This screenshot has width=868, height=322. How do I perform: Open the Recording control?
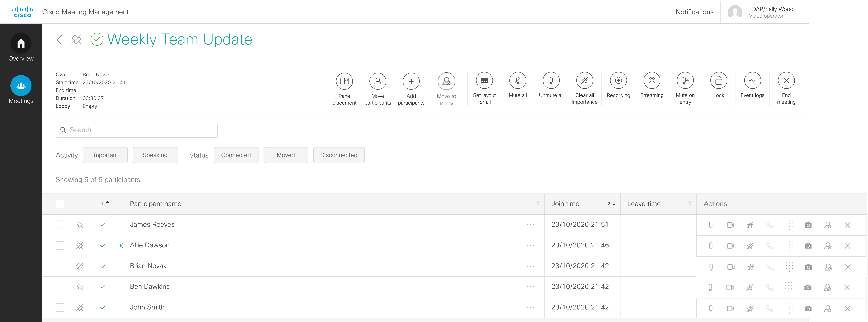pyautogui.click(x=618, y=81)
